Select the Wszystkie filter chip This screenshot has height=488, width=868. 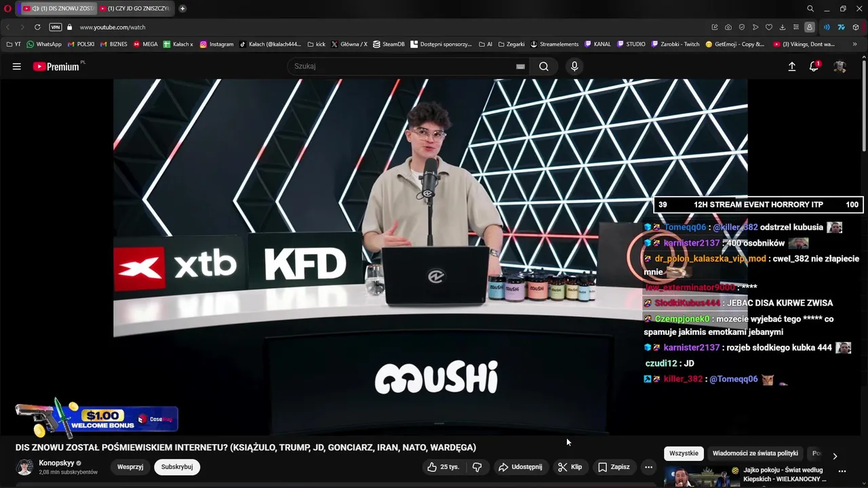pyautogui.click(x=684, y=453)
